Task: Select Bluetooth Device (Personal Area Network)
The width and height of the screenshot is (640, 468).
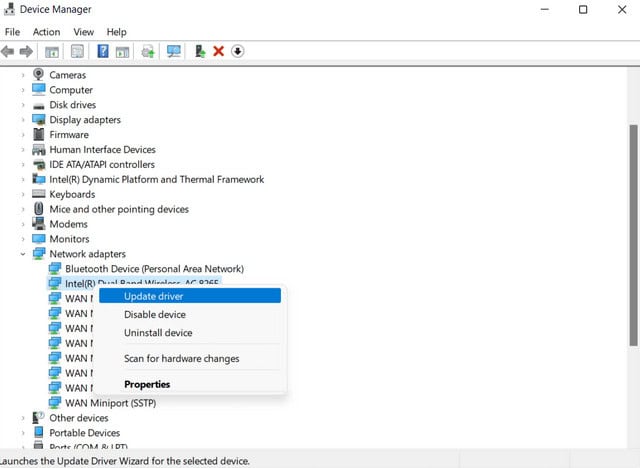Action: (x=154, y=268)
